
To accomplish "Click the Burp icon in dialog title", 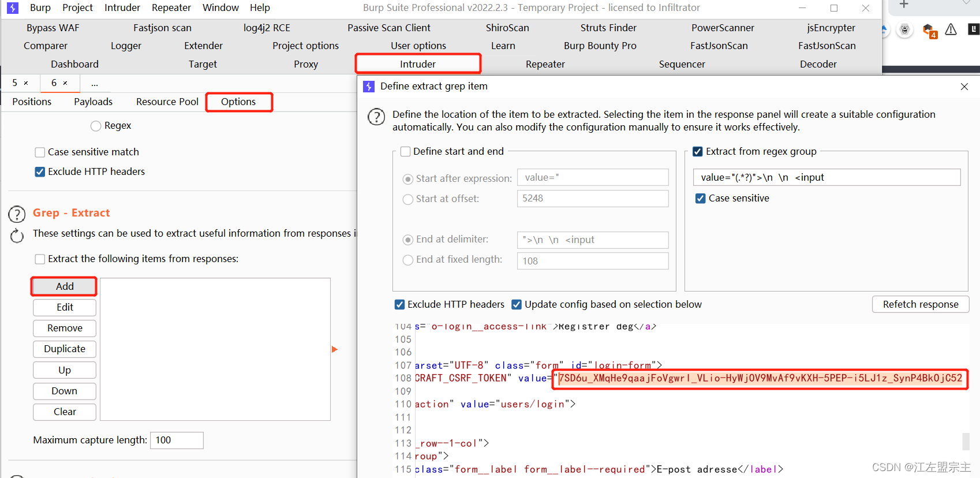I will point(369,87).
